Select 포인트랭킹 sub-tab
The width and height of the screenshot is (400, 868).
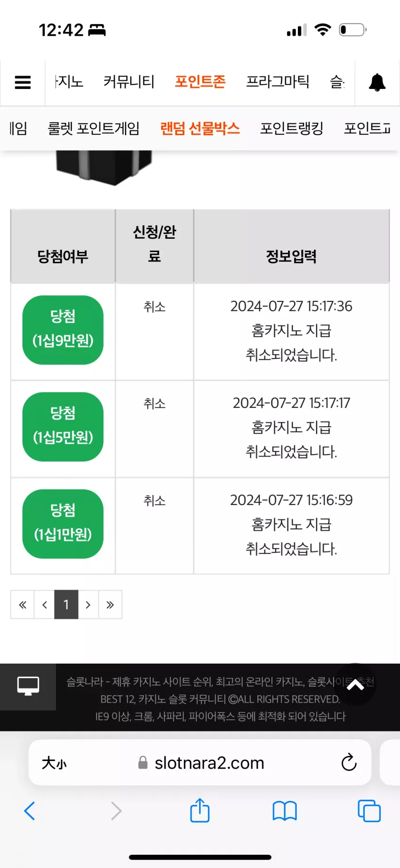(292, 128)
